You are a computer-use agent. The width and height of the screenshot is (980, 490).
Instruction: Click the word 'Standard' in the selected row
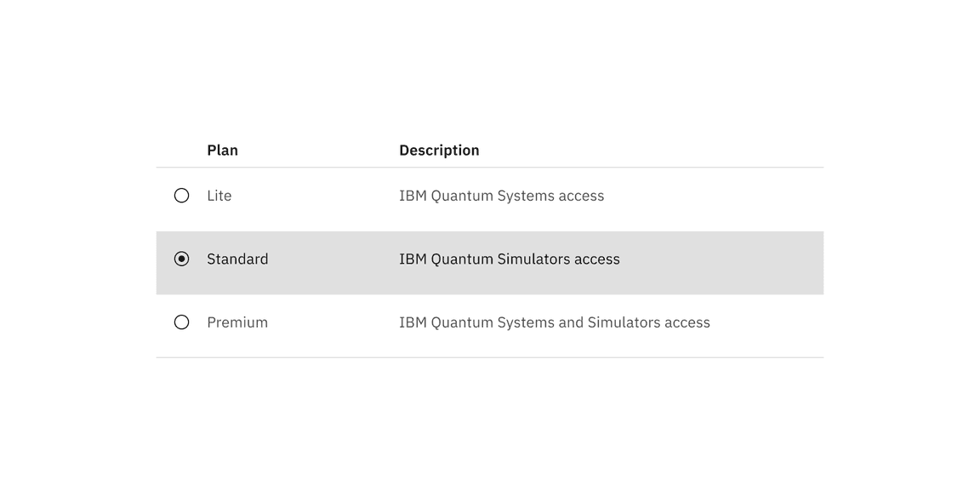coord(237,259)
